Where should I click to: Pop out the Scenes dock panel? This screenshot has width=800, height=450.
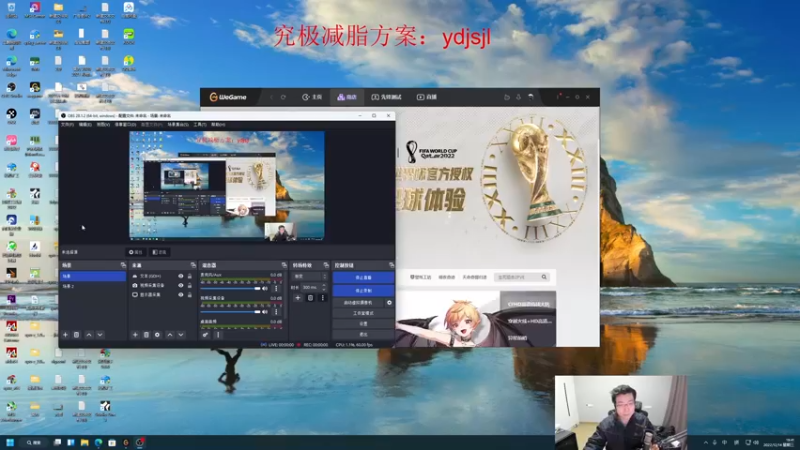(x=123, y=265)
